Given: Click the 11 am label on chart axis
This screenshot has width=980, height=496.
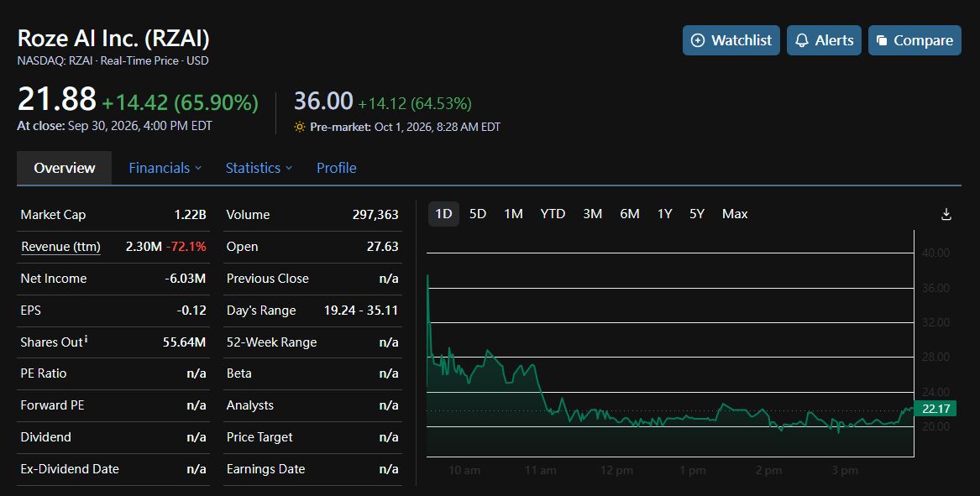Looking at the screenshot, I should (541, 470).
